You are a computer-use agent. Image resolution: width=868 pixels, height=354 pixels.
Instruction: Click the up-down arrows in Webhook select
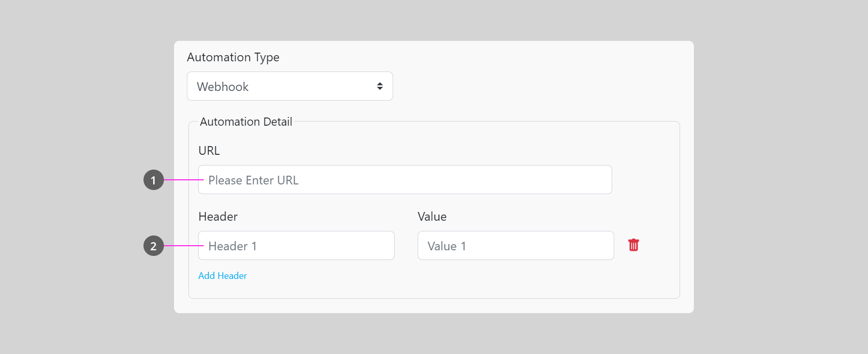click(380, 86)
